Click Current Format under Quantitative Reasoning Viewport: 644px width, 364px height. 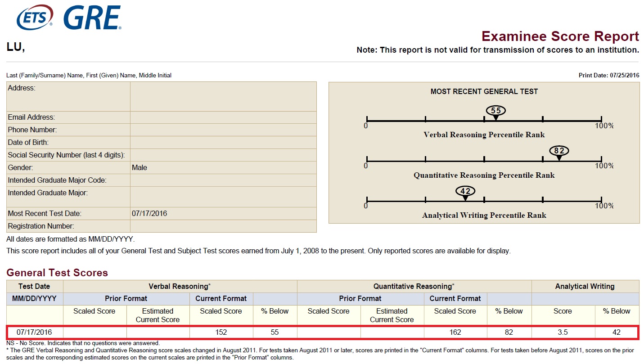coord(455,299)
